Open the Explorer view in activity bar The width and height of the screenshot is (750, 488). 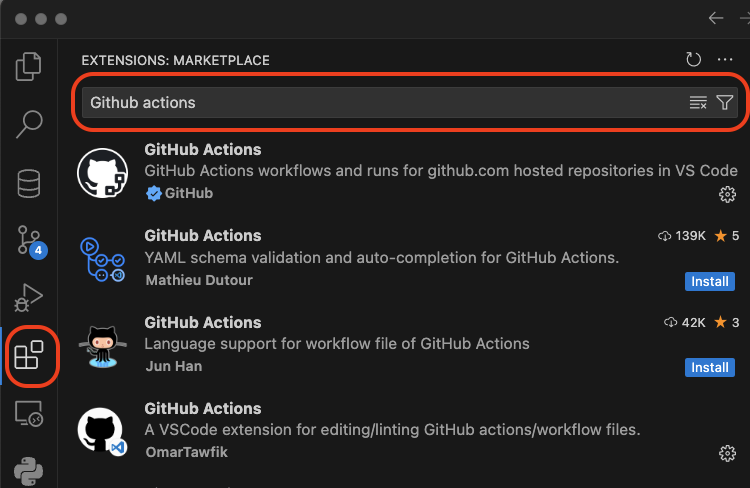[30, 67]
